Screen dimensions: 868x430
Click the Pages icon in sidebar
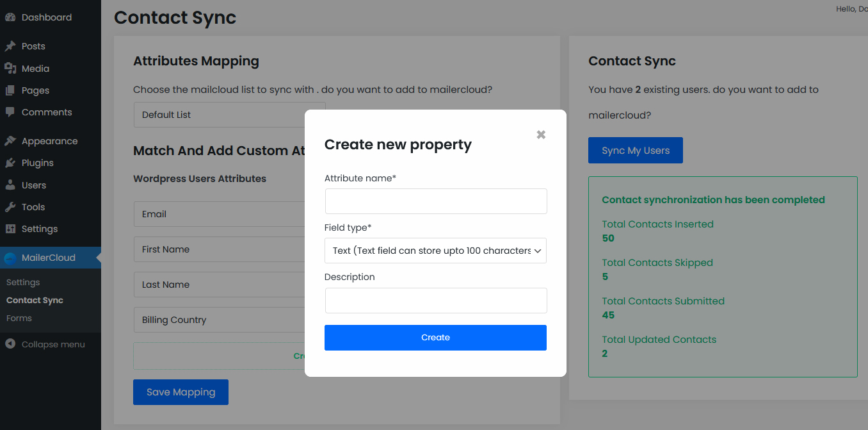[x=10, y=90]
